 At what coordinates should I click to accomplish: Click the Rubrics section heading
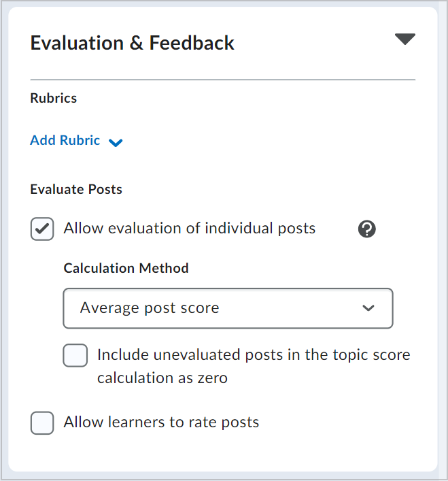[x=53, y=98]
